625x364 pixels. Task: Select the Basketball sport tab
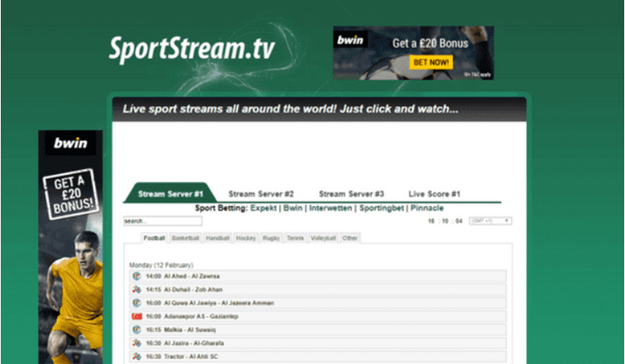pyautogui.click(x=185, y=238)
